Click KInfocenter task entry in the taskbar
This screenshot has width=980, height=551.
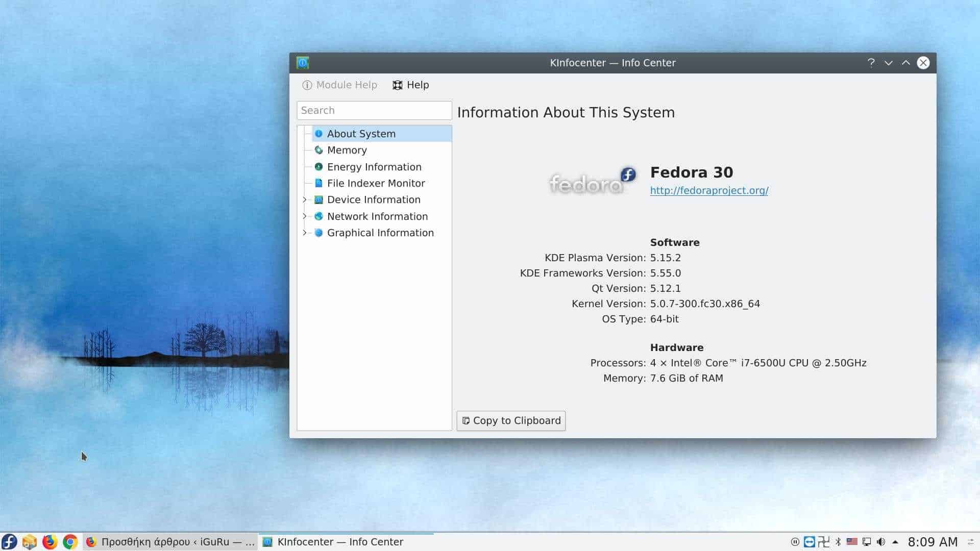click(x=346, y=542)
